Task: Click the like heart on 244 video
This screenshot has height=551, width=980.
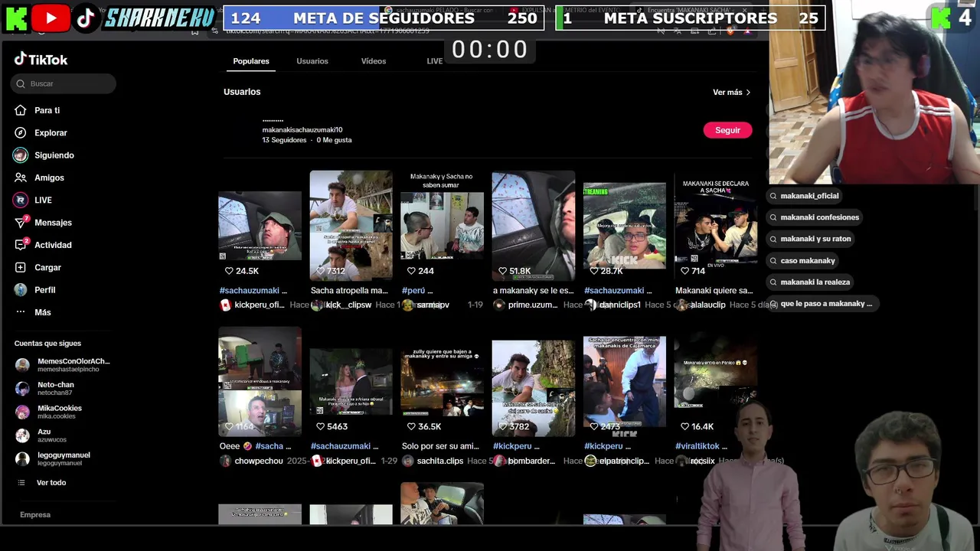Action: 412,271
